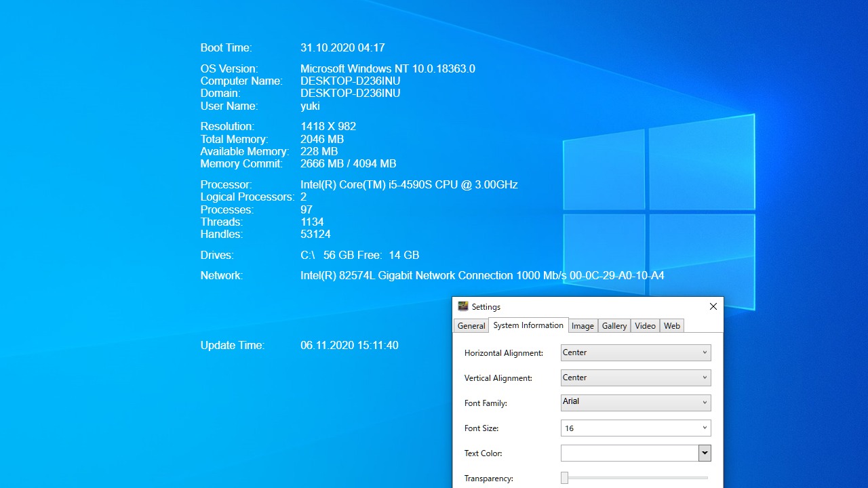
Task: Expand the Font Family dropdown showing Arial
Action: (x=636, y=403)
